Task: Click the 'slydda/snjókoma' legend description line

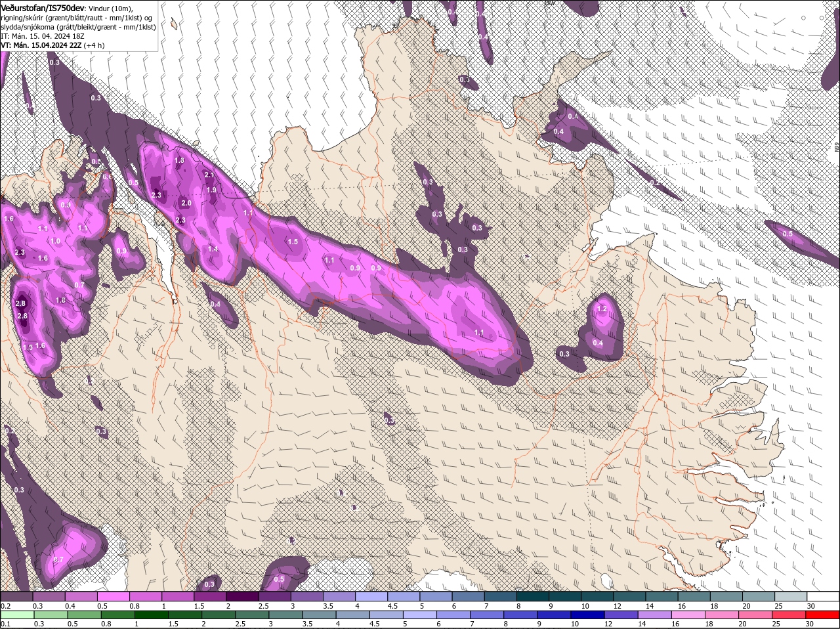Action: pos(78,26)
